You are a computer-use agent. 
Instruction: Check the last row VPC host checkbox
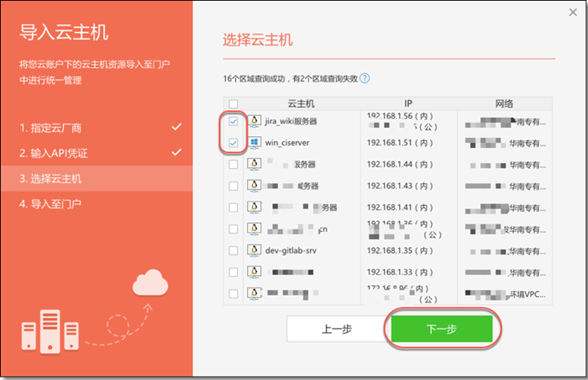click(x=234, y=293)
